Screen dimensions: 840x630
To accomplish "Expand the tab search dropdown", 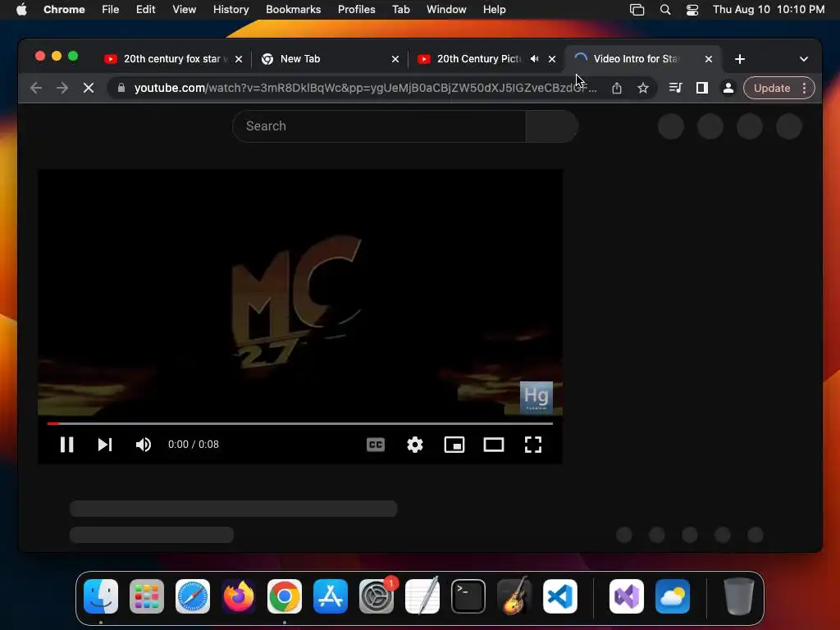I will coord(804,59).
